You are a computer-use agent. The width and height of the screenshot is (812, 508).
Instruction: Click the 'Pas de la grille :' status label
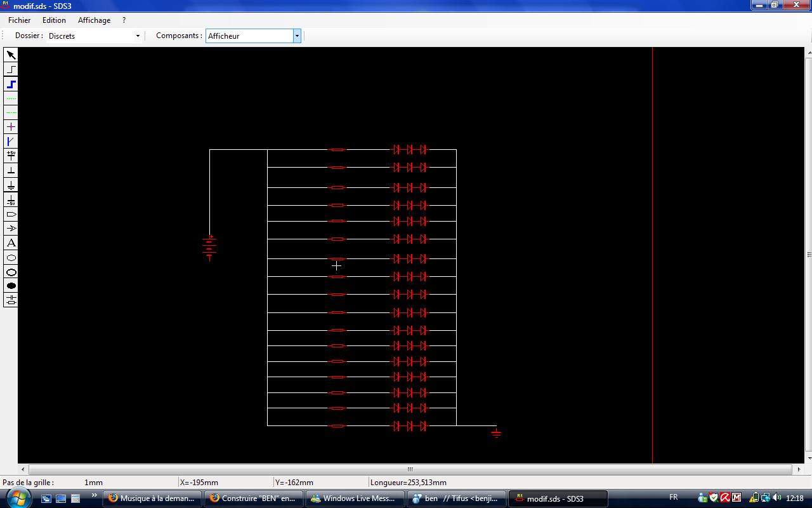coord(29,483)
